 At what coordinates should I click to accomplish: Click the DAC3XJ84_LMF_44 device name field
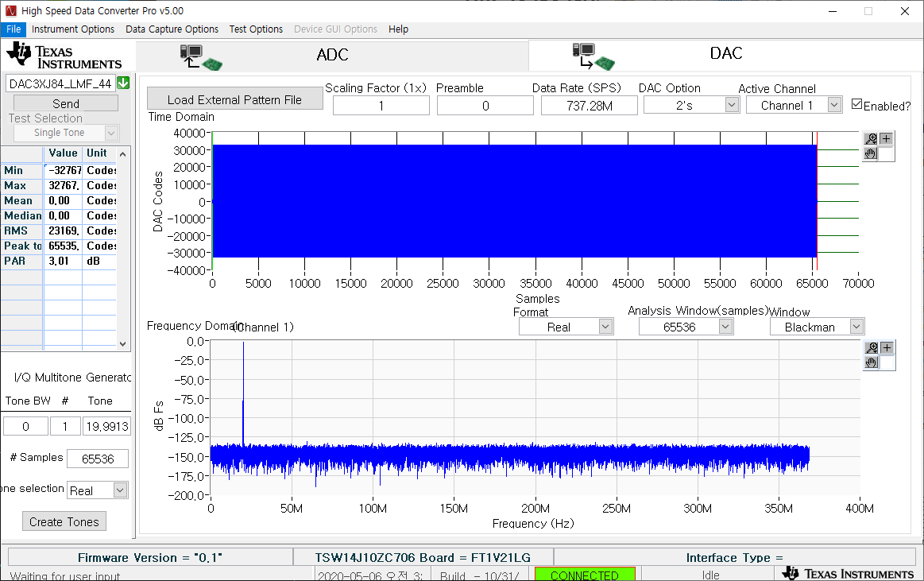point(60,83)
